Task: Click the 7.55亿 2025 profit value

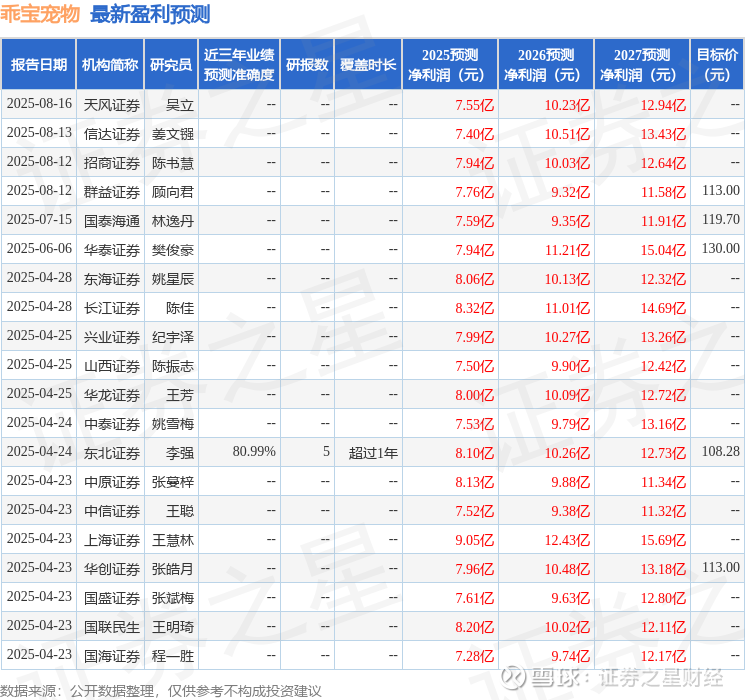Action: [474, 105]
